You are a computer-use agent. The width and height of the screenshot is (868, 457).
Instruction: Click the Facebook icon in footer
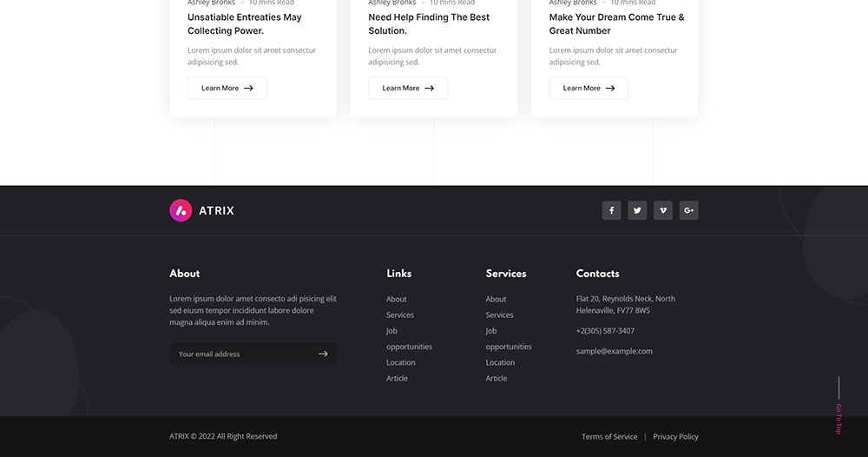[611, 210]
